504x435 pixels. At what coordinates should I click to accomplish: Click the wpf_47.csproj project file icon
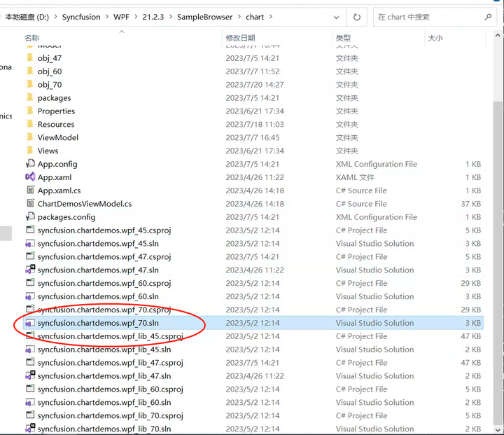(x=30, y=256)
